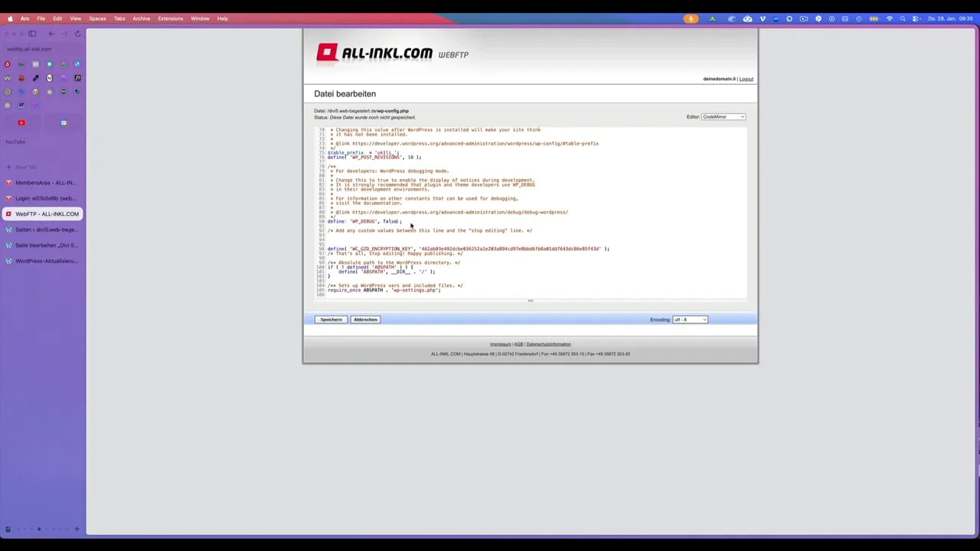The image size is (980, 551).
Task: Click the back navigation arrow in Arc toolbar
Action: coord(51,33)
